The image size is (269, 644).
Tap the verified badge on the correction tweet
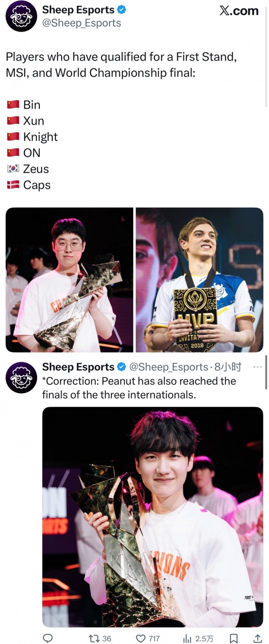[x=122, y=367]
